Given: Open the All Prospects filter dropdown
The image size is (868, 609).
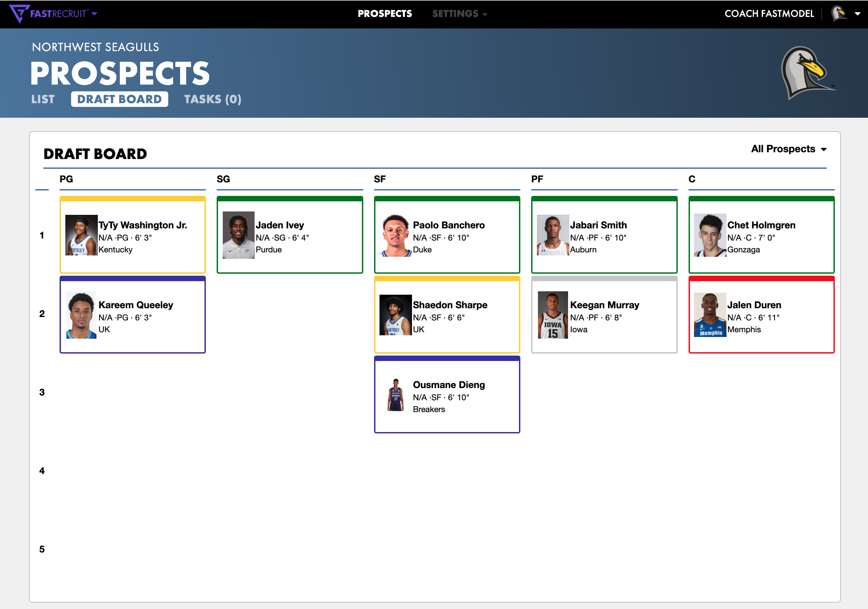Looking at the screenshot, I should (788, 149).
